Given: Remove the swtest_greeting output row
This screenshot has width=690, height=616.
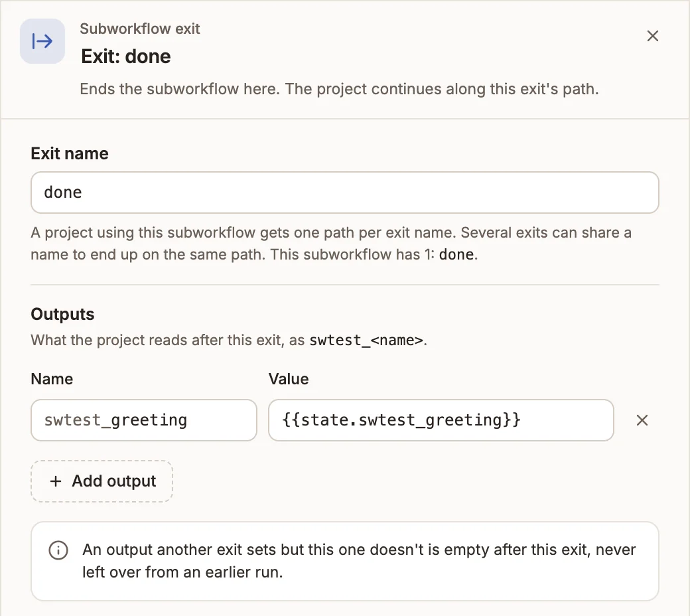Looking at the screenshot, I should [x=642, y=420].
